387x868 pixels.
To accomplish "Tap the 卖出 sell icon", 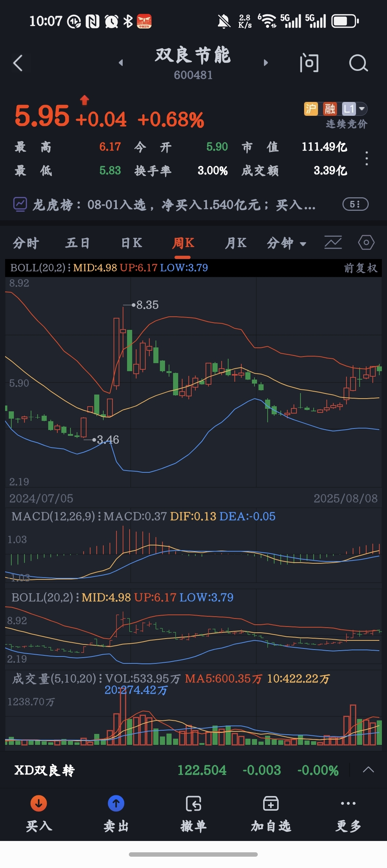I will (116, 803).
